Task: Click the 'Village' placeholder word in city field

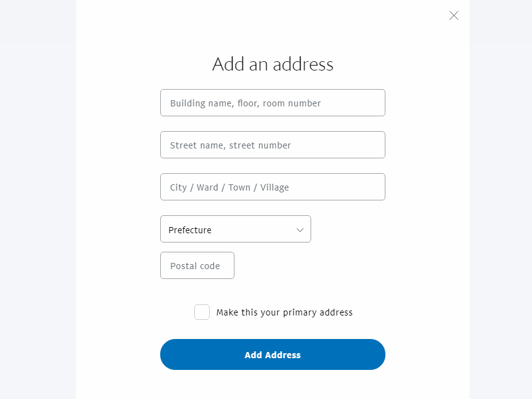Action: 275,187
